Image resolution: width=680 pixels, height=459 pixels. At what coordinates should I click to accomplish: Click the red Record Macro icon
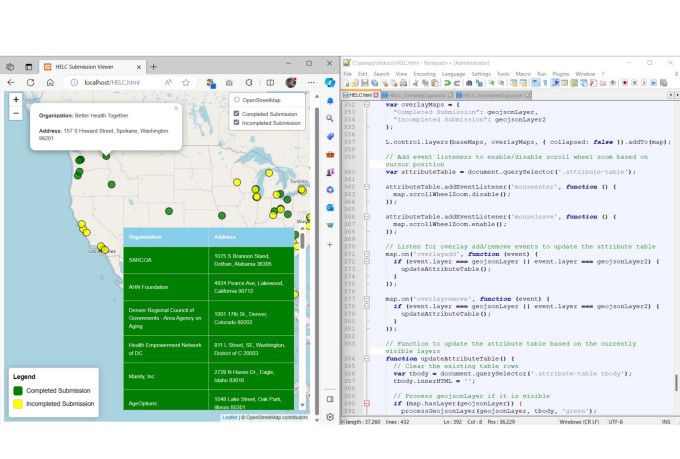pyautogui.click(x=624, y=82)
